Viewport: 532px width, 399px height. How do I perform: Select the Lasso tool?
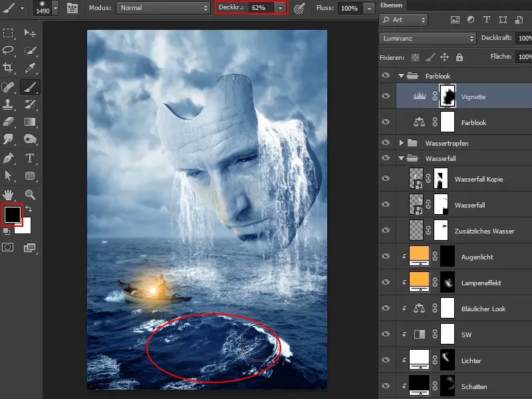[x=8, y=51]
